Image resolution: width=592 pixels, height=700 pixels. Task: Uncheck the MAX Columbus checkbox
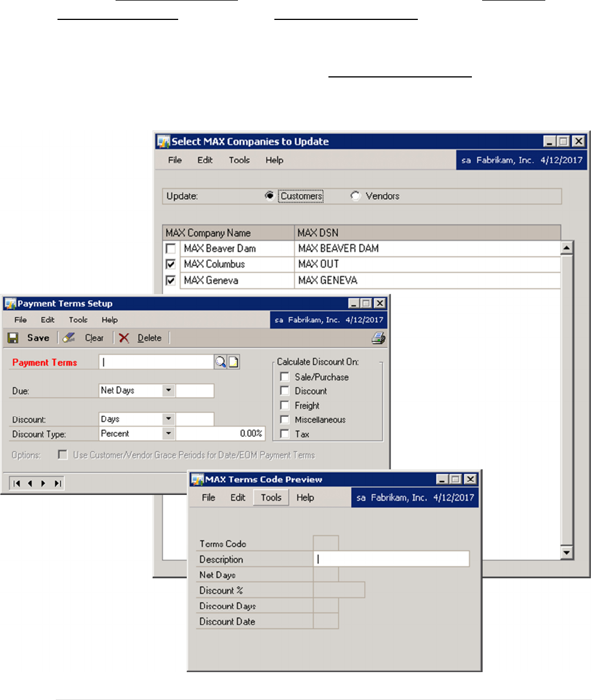pyautogui.click(x=170, y=264)
